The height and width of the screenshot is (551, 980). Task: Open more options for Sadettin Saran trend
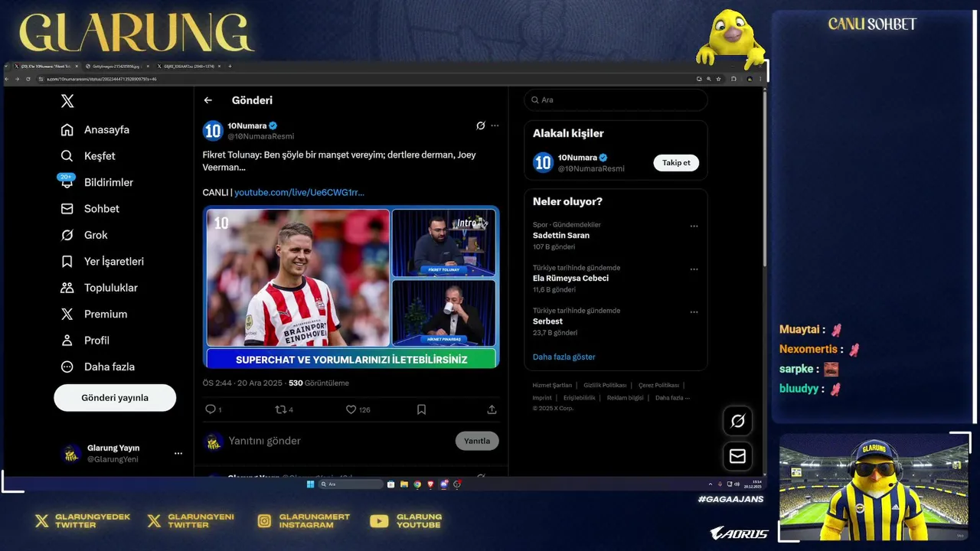coord(694,227)
